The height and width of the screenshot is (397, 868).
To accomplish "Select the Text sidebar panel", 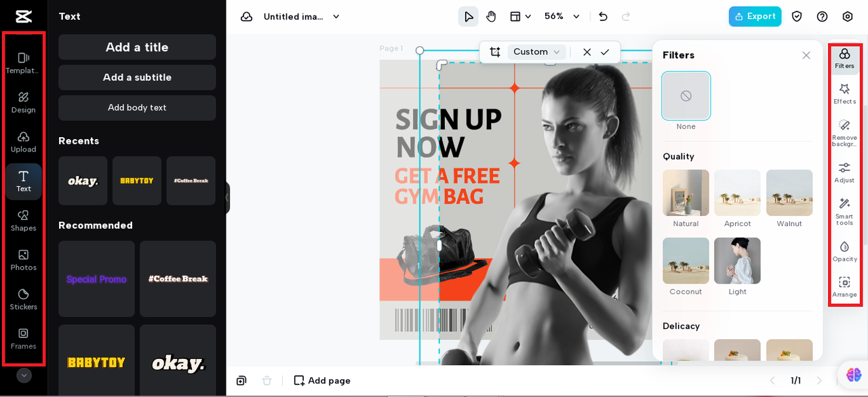I will pos(23,181).
